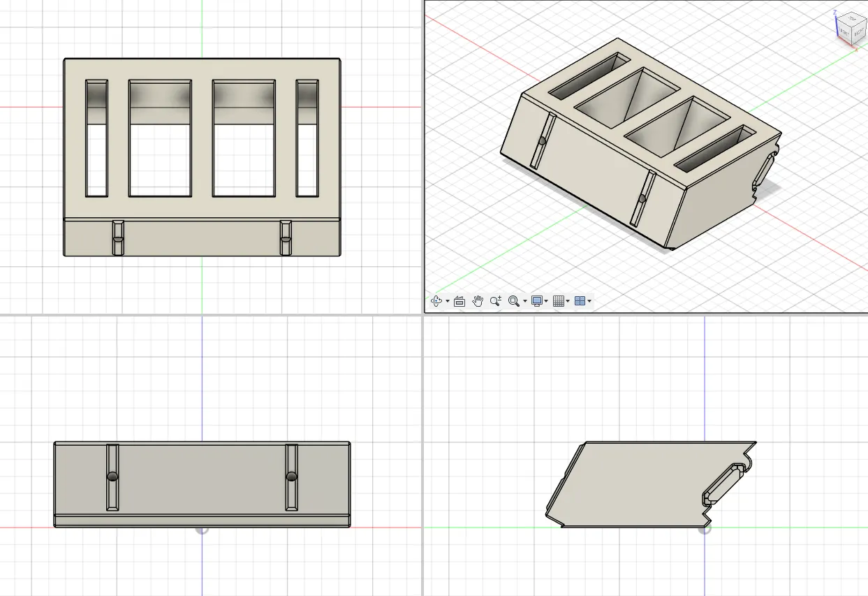Expand the Grid and Snaps arrow

pyautogui.click(x=568, y=301)
